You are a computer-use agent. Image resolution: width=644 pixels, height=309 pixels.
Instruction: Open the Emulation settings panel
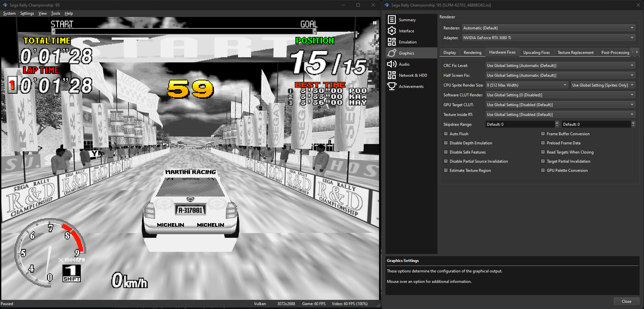[x=408, y=42]
